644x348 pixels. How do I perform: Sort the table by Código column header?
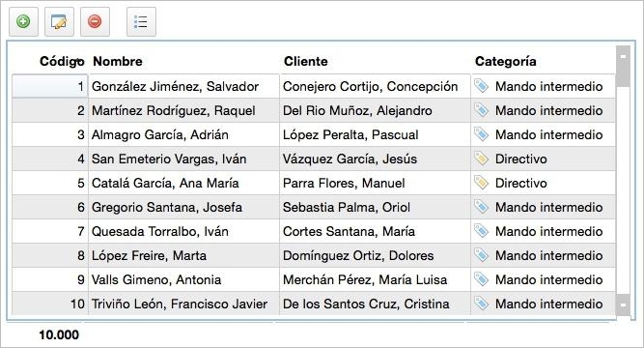pos(62,61)
